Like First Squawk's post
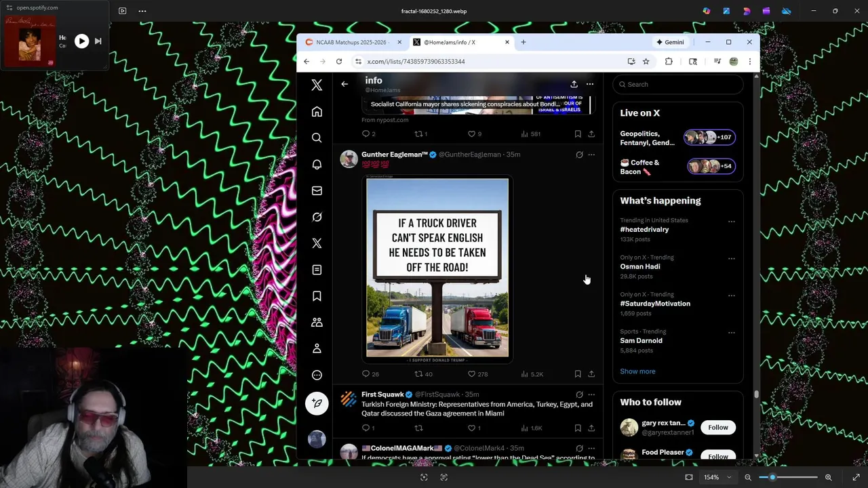 474,428
